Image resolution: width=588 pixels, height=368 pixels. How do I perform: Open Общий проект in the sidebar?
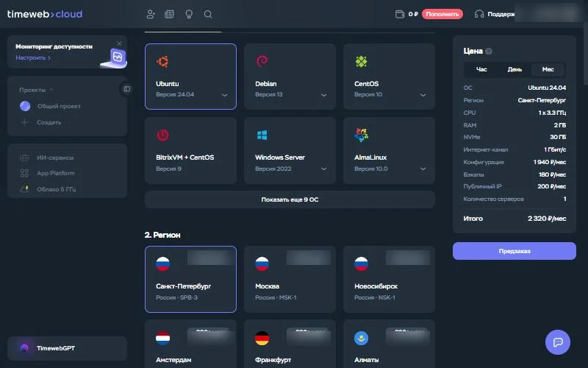(59, 106)
